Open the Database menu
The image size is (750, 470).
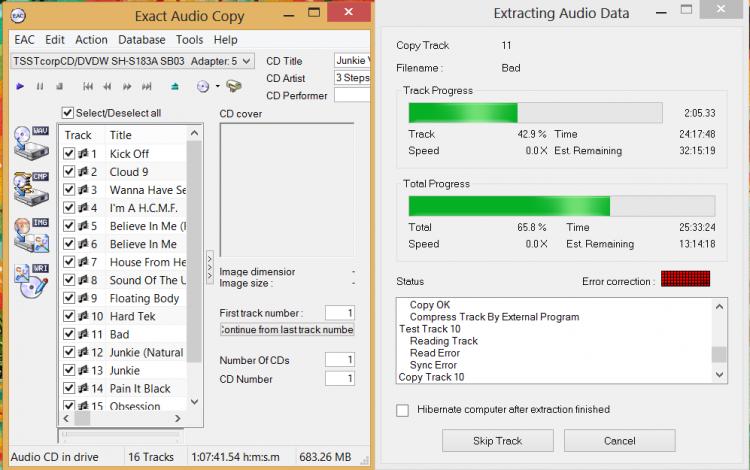142,40
